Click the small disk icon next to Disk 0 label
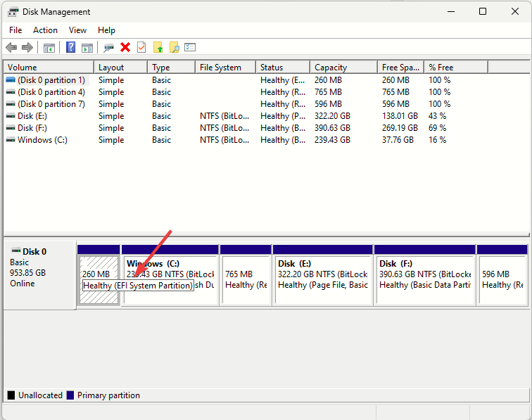The width and height of the screenshot is (532, 420). (x=16, y=250)
